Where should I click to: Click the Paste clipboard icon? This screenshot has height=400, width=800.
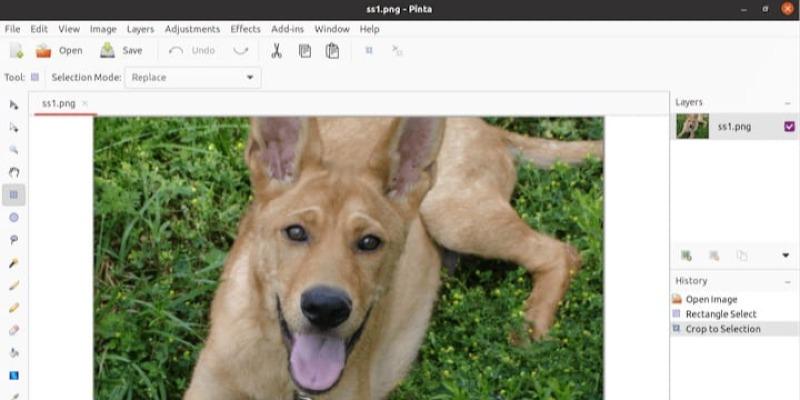coord(332,51)
